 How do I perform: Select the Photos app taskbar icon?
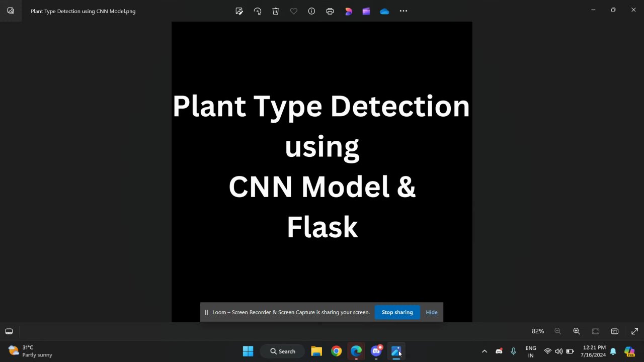tap(396, 351)
